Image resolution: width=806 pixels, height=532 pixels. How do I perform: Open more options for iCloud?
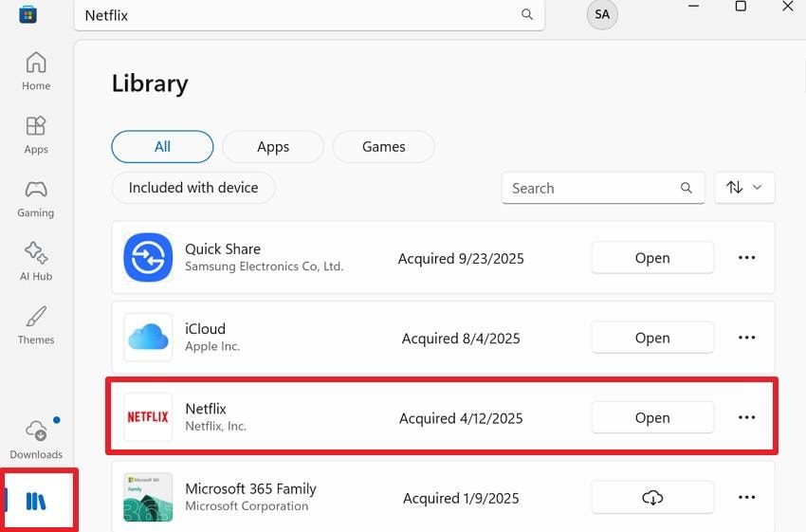pyautogui.click(x=746, y=338)
